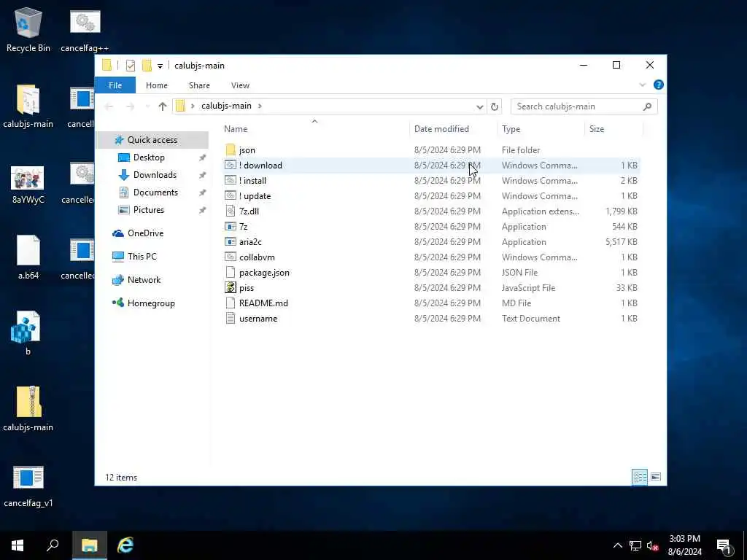Open the taskbar clock showing 3:03 PM

[x=684, y=545]
